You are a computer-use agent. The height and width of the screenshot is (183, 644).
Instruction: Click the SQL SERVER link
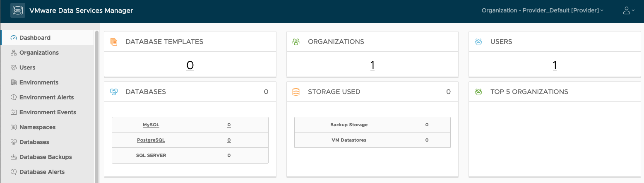point(151,155)
